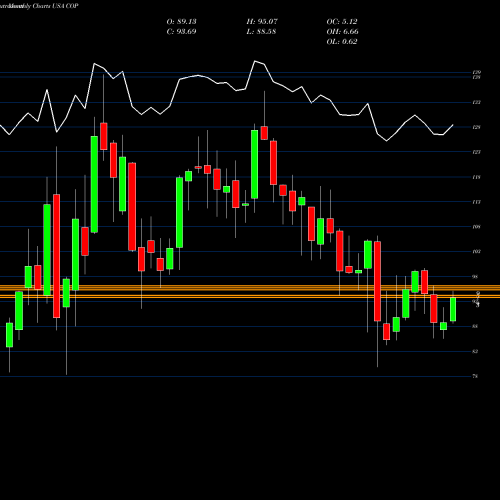The height and width of the screenshot is (500, 500).
Task: Select the open value 'O: 89.13'
Action: coord(181,22)
